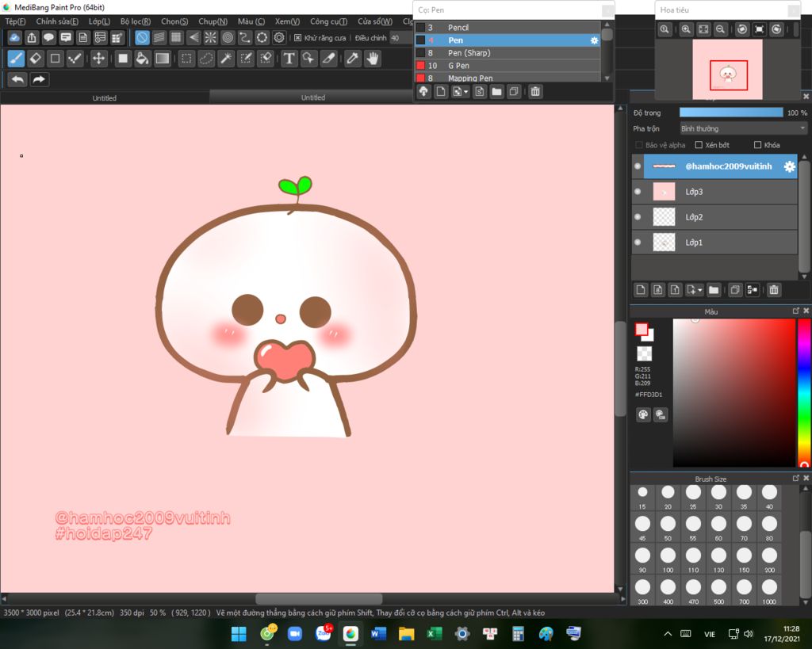Select the Gradient tool

click(x=162, y=59)
